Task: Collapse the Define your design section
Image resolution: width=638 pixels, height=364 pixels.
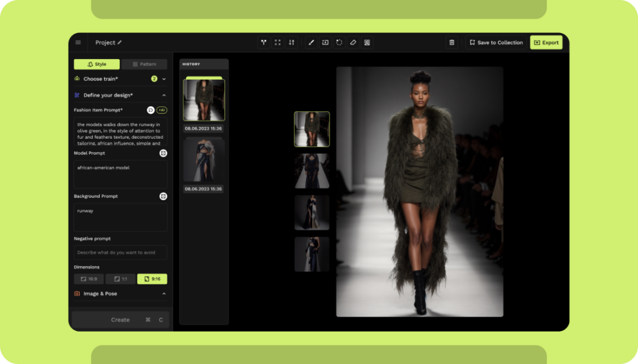Action: [x=164, y=95]
